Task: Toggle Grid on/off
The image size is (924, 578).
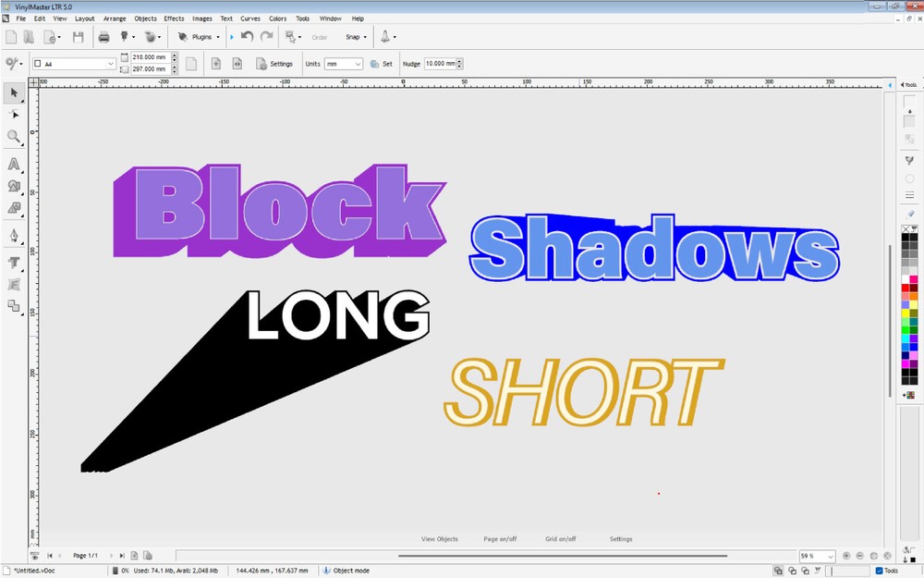Action: (x=562, y=538)
